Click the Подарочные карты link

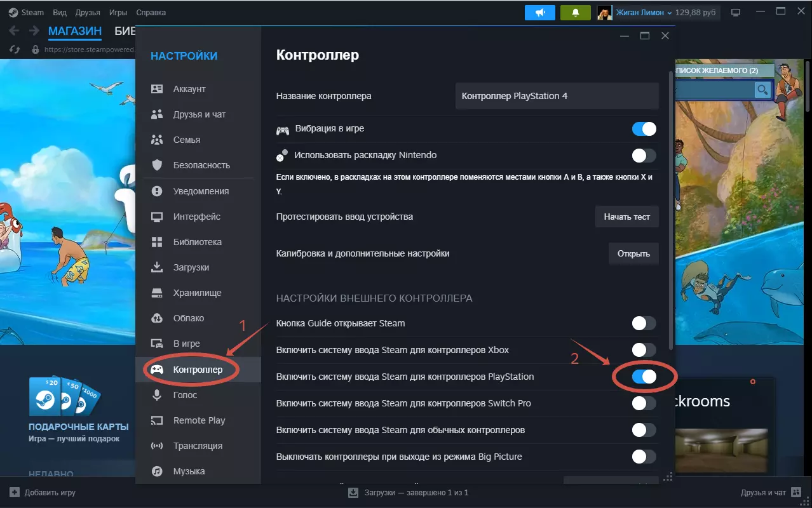(x=78, y=427)
